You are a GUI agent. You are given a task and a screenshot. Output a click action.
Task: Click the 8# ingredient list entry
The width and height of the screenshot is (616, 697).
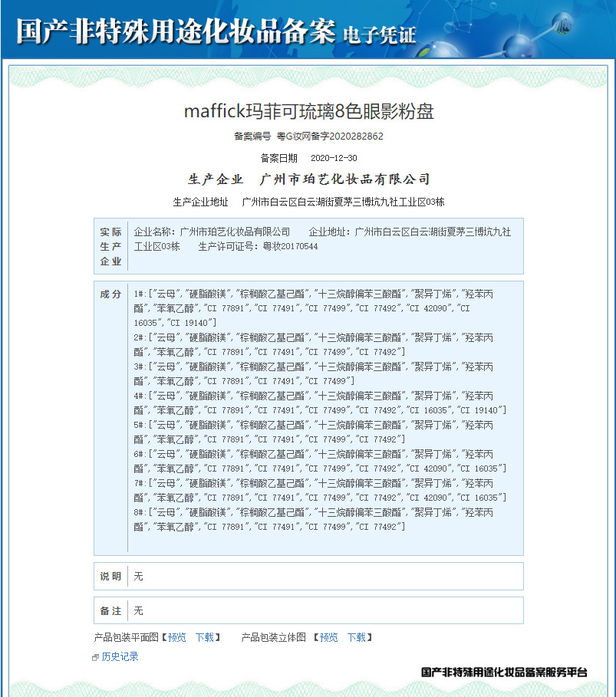314,520
